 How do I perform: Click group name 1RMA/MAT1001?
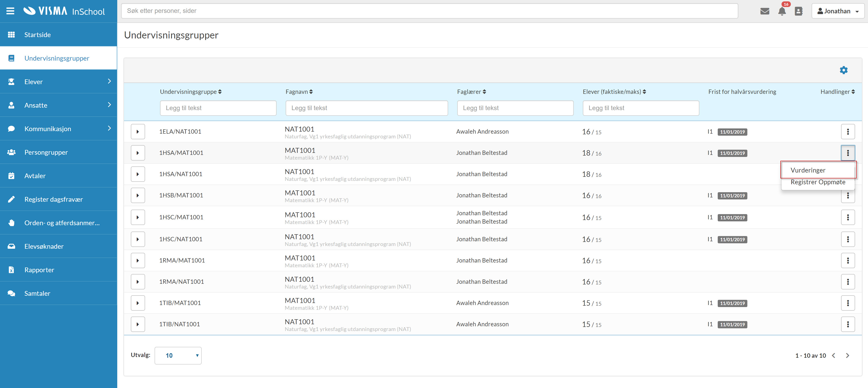coord(182,260)
